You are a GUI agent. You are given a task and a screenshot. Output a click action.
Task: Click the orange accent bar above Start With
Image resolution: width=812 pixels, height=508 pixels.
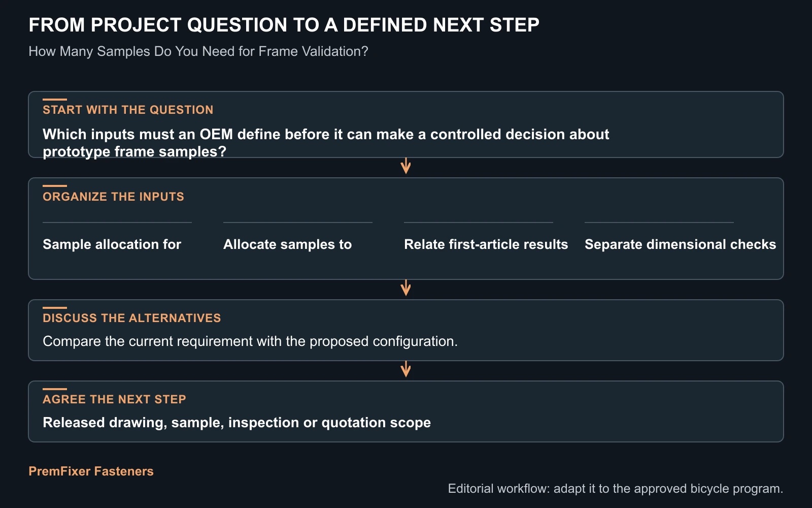(x=55, y=100)
